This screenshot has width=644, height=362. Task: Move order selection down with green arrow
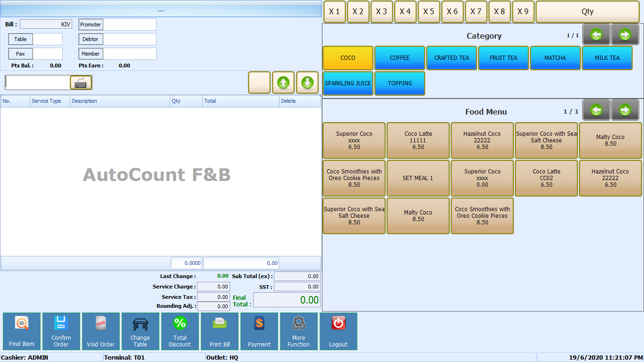click(x=307, y=82)
